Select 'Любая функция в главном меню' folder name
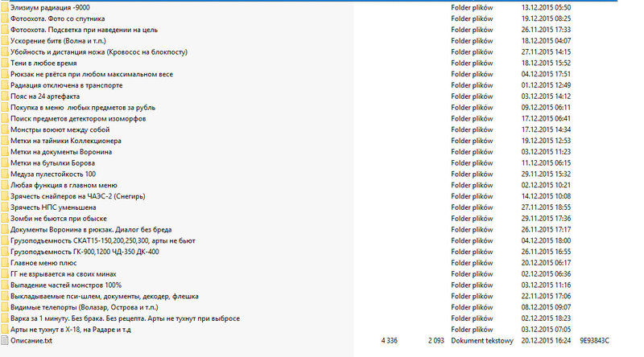The width and height of the screenshot is (644, 357). tap(64, 185)
